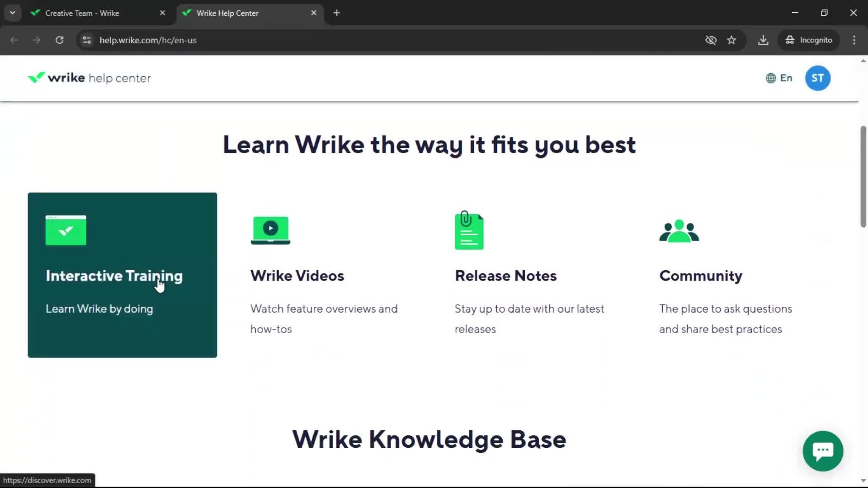Screen dimensions: 868x488
Task: Open the tab search dropdown arrow
Action: [x=13, y=13]
